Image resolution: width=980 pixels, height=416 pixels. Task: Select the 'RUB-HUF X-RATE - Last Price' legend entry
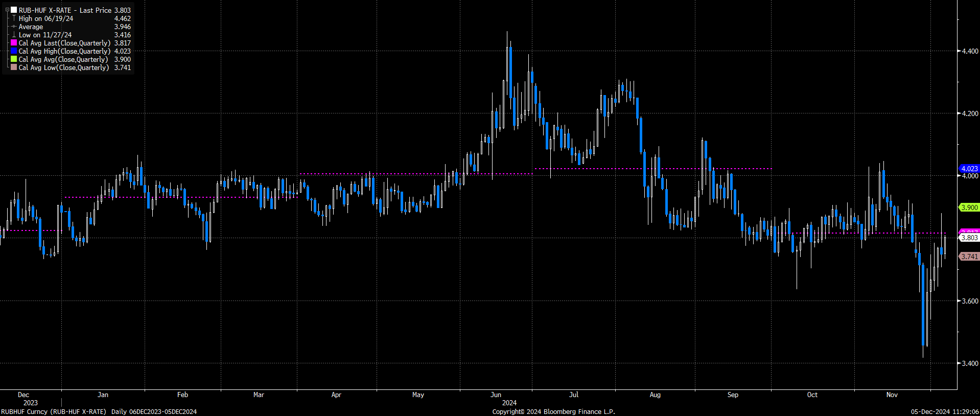pos(65,10)
